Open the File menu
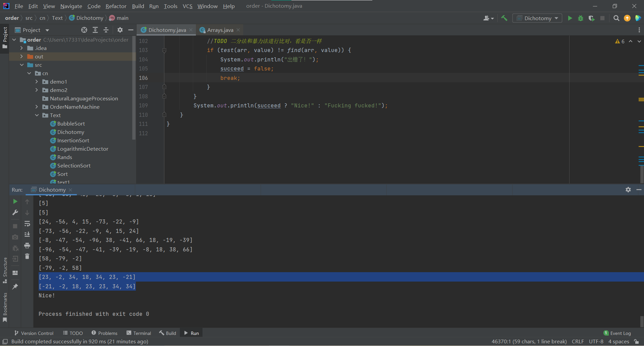The width and height of the screenshot is (644, 346). point(19,6)
